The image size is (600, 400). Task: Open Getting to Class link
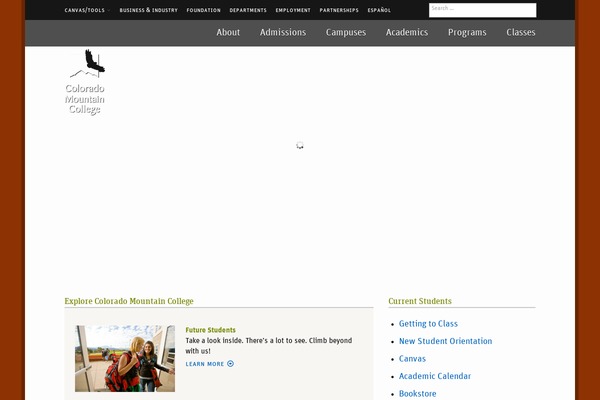click(428, 324)
